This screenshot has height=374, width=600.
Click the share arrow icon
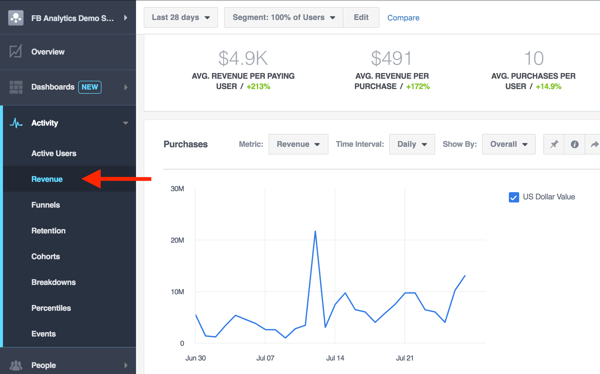[594, 144]
